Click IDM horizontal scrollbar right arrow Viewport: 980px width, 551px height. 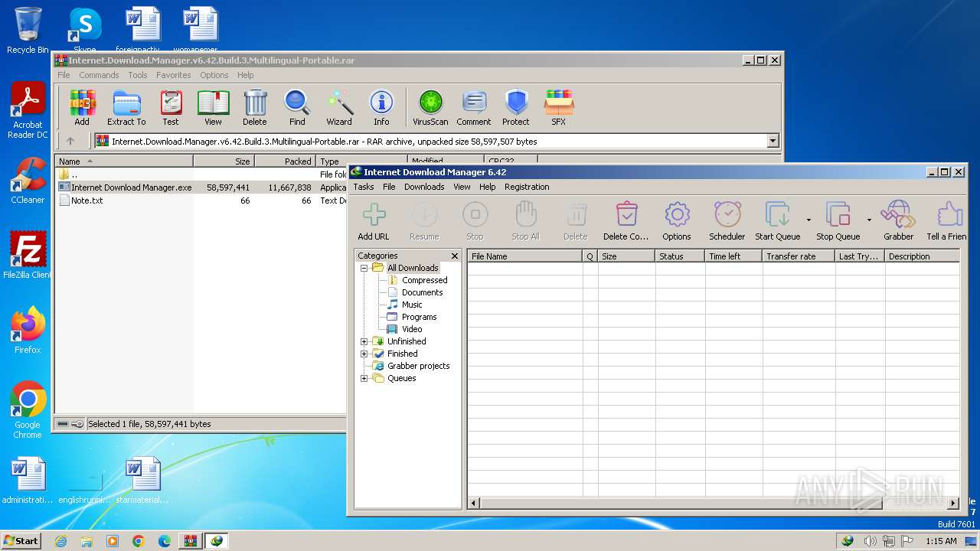[x=953, y=503]
